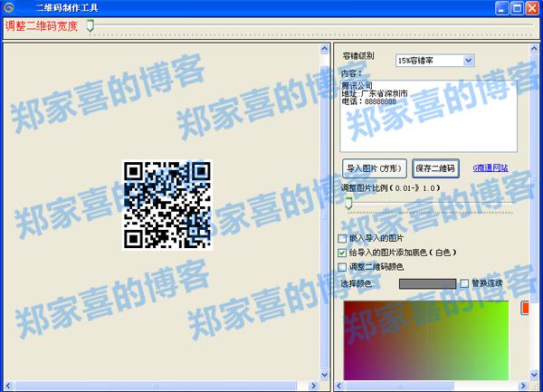Viewport: 543px width, 392px height.
Task: Move the QR code width slider thumb
Action: coord(90,25)
